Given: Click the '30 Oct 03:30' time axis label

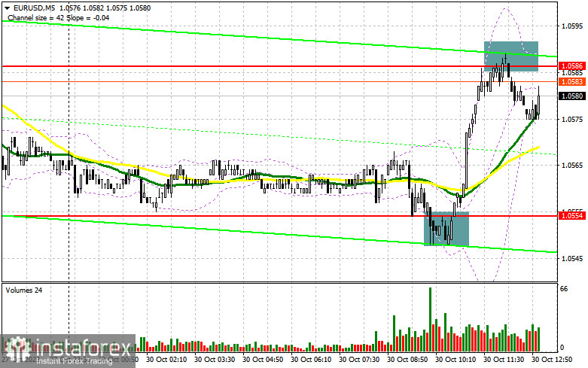Looking at the screenshot, I should (x=215, y=360).
